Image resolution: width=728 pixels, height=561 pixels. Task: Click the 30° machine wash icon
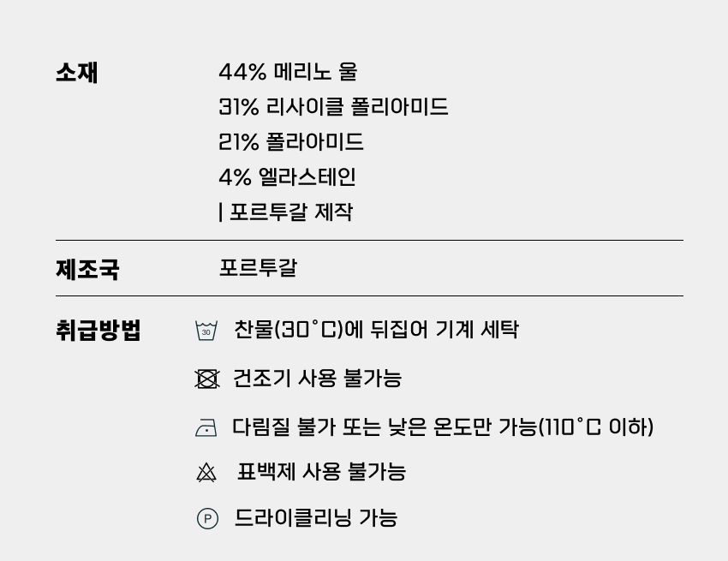point(206,331)
